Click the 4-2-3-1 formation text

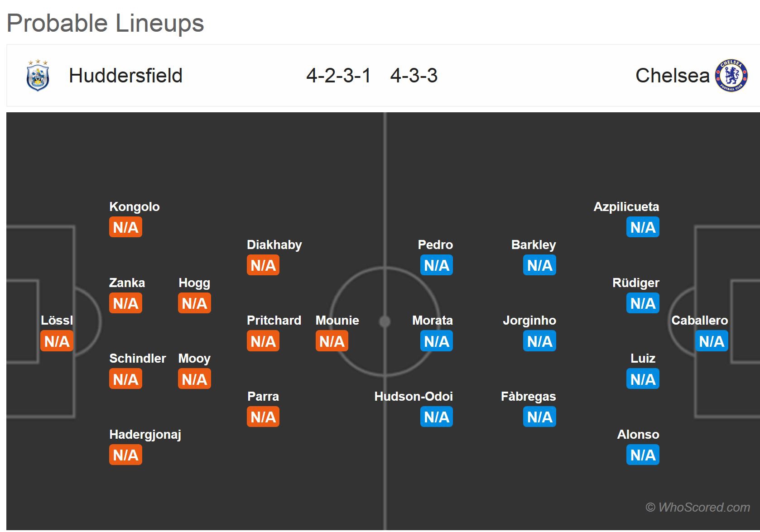click(x=338, y=76)
